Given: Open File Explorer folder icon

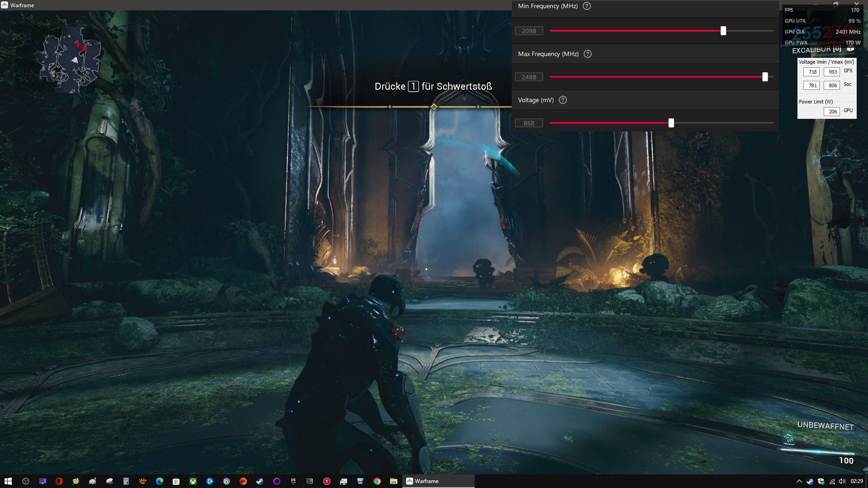Looking at the screenshot, I should click(394, 481).
